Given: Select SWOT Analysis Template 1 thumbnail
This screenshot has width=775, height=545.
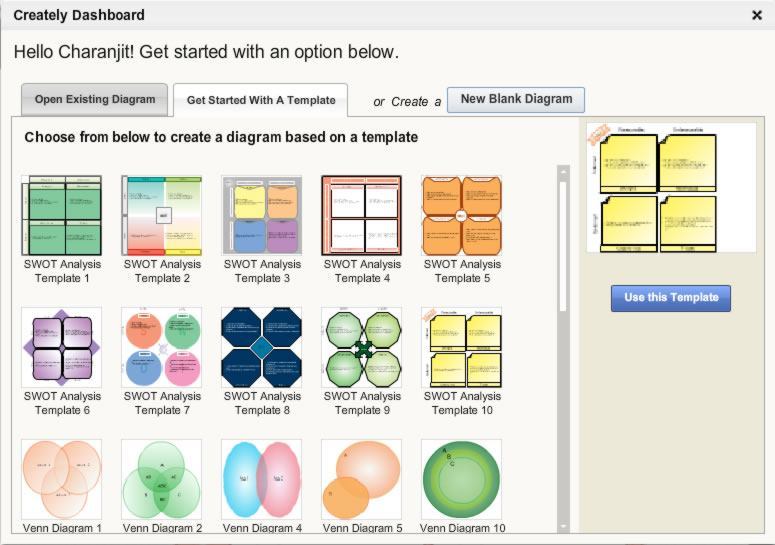Looking at the screenshot, I should tap(61, 216).
